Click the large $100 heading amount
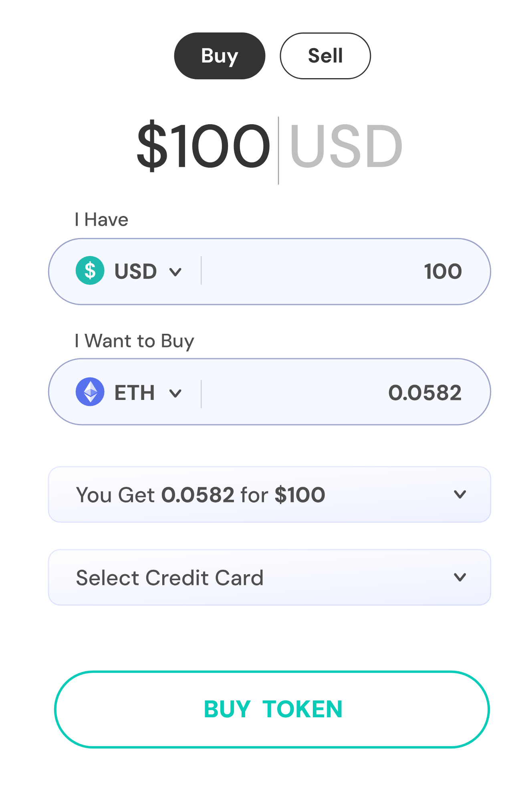532x787 pixels. (204, 145)
